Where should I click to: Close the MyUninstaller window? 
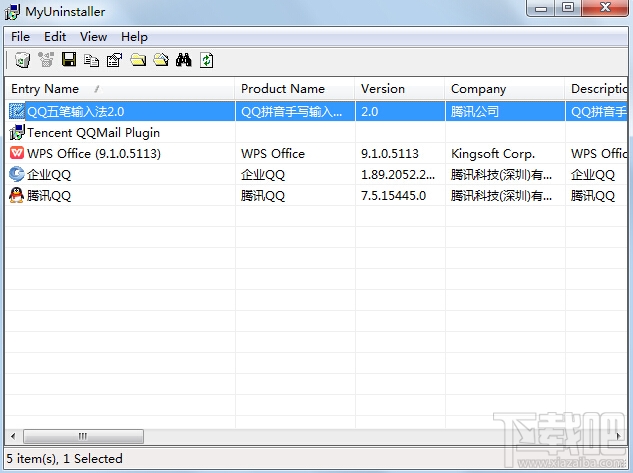pyautogui.click(x=605, y=8)
